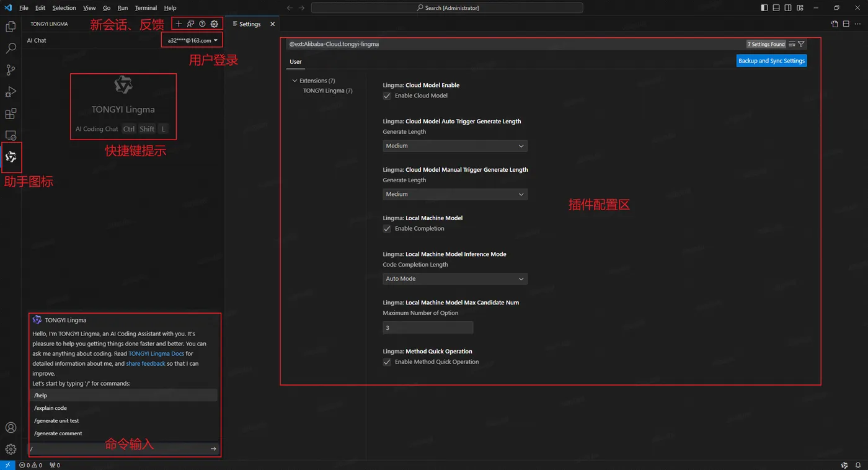
Task: Open the Accounts icon in activity bar
Action: (11, 428)
